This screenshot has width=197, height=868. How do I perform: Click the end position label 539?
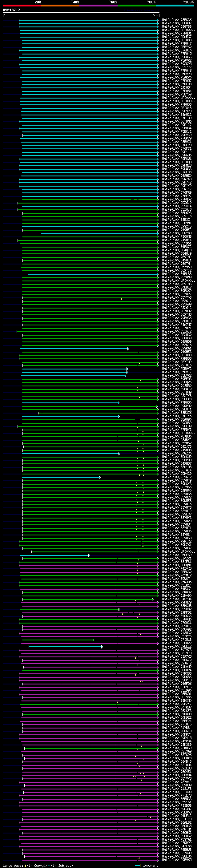[155, 15]
